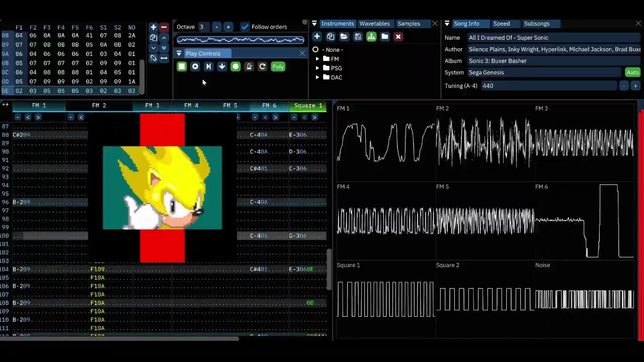Toggle the repeat pattern icon
This screenshot has width=644, height=362.
click(x=262, y=66)
